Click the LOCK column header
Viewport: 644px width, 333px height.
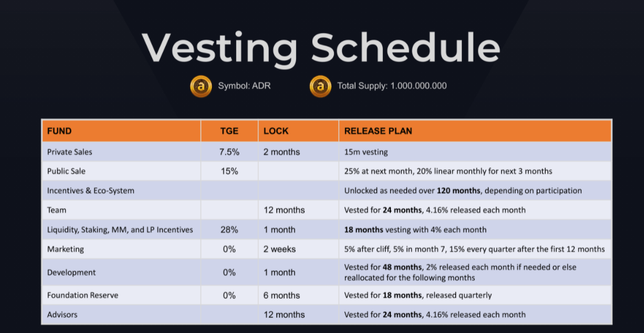276,131
